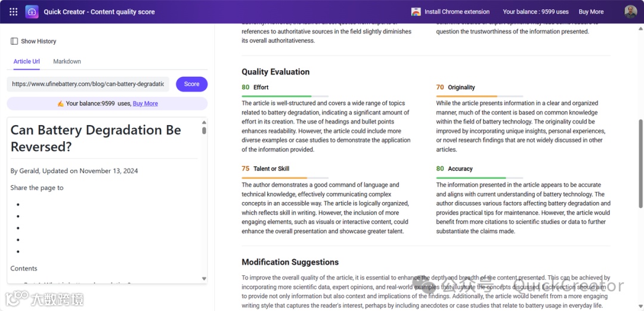Click the Accuracy score progress bar
Image resolution: width=644 pixels, height=311 pixels.
pyautogui.click(x=479, y=178)
